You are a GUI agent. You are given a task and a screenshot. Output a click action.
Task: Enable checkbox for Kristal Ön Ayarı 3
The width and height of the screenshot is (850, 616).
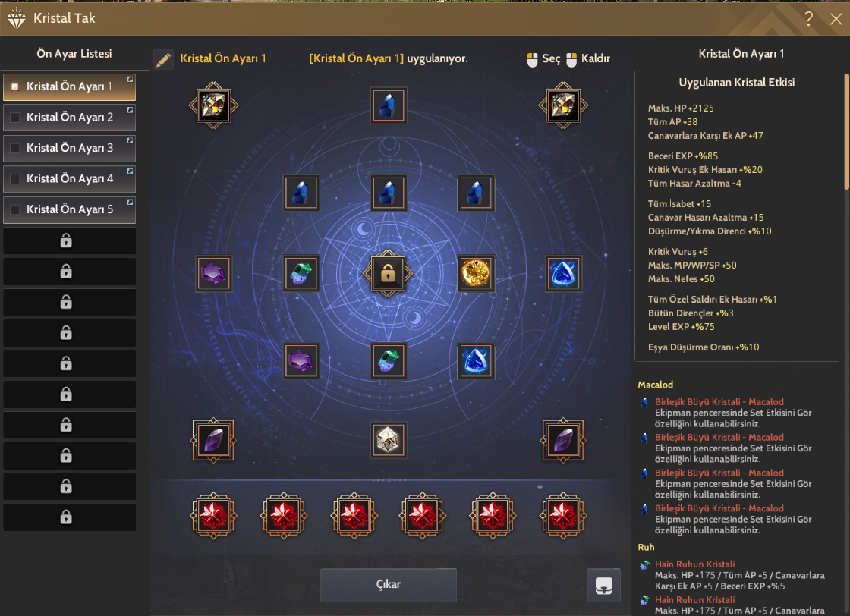15,148
